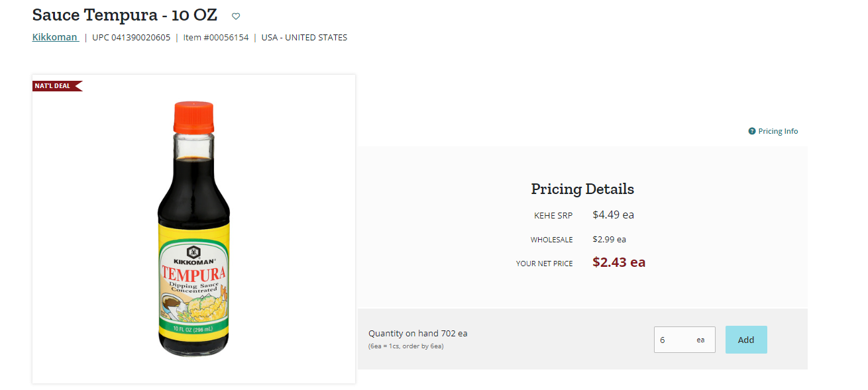This screenshot has width=868, height=390.
Task: Click the WHOLESALE $2.99 ea price
Action: pyautogui.click(x=609, y=239)
